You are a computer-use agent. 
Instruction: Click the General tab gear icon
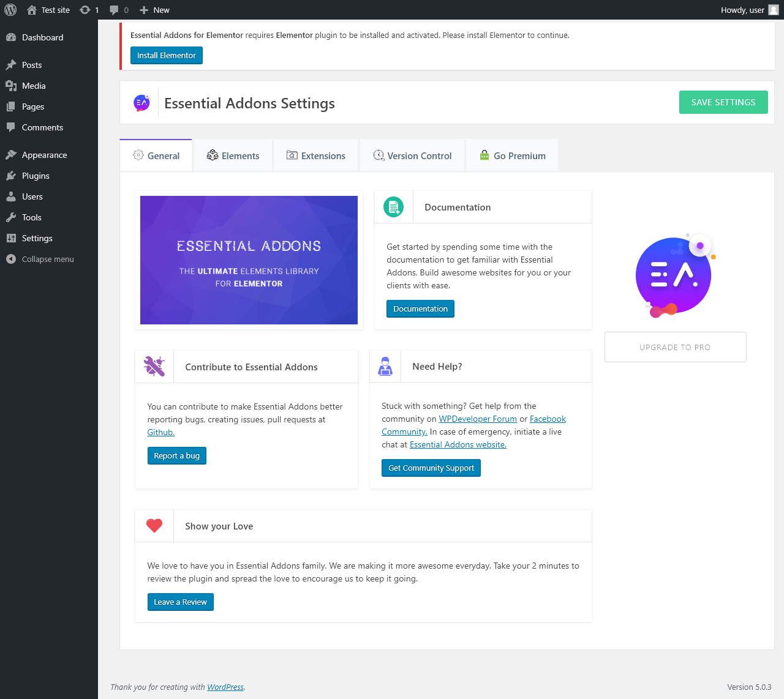click(138, 155)
